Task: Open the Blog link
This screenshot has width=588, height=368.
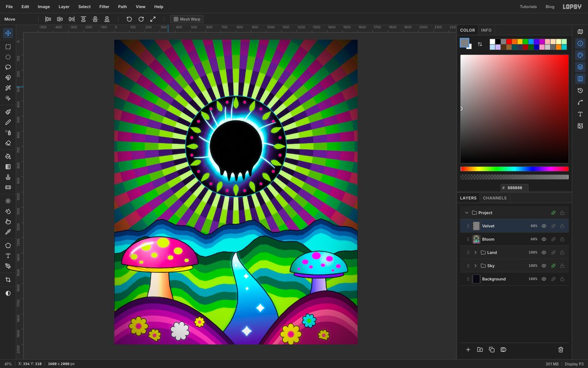Action: coord(550,7)
